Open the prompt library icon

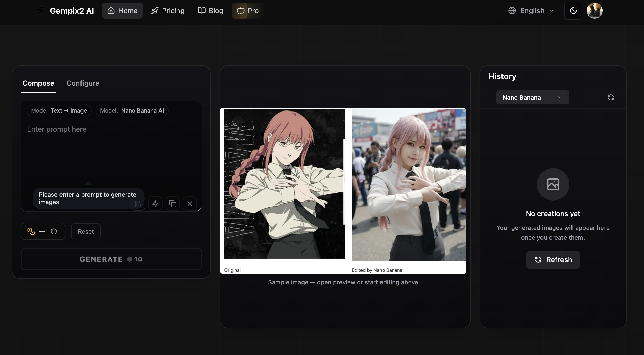pos(138,204)
